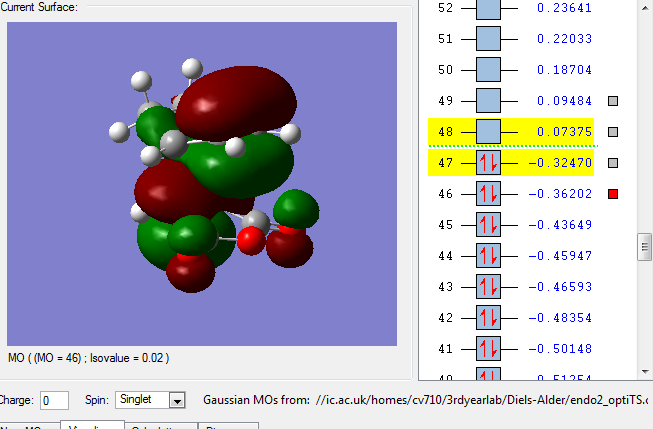Toggle paired-electron box of MO 46

click(488, 194)
